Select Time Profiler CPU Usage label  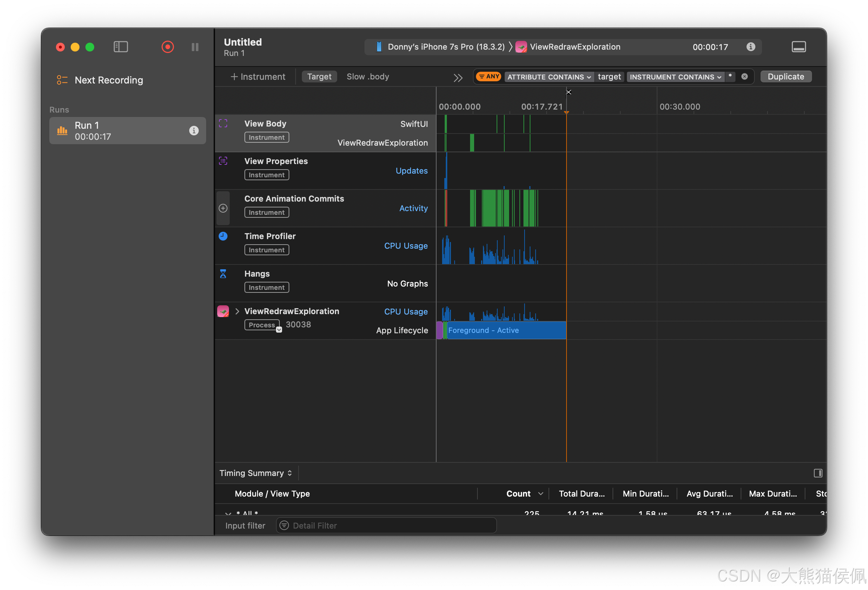tap(406, 246)
